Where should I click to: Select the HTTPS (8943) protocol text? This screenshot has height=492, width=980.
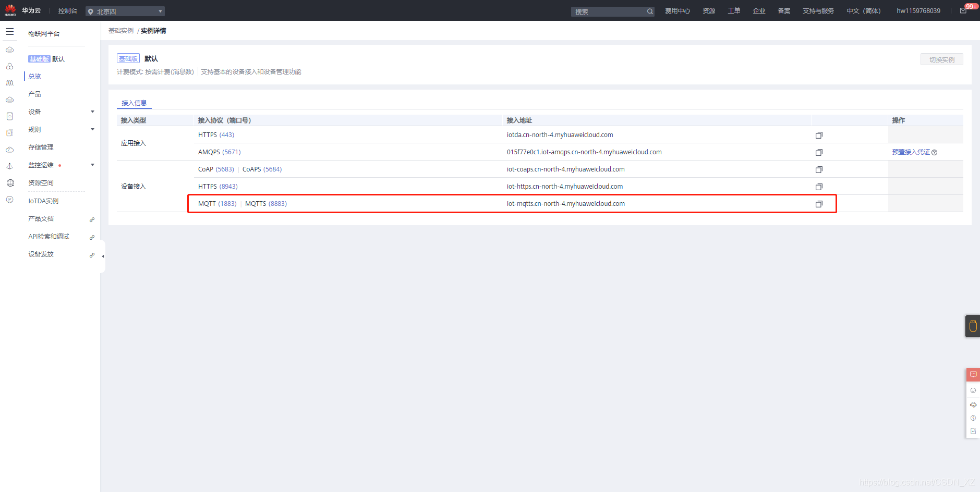218,187
